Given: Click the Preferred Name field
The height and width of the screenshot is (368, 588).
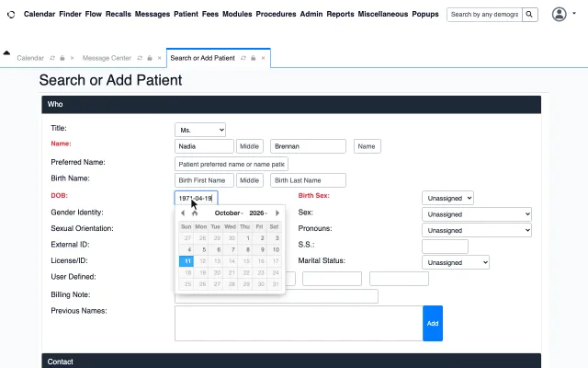Looking at the screenshot, I should [232, 164].
